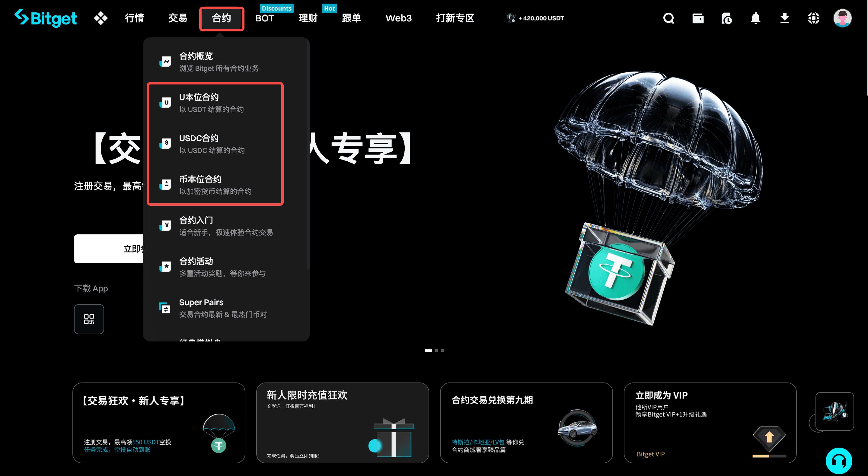Open the 交易 dropdown menu
The image size is (868, 476).
coord(177,18)
